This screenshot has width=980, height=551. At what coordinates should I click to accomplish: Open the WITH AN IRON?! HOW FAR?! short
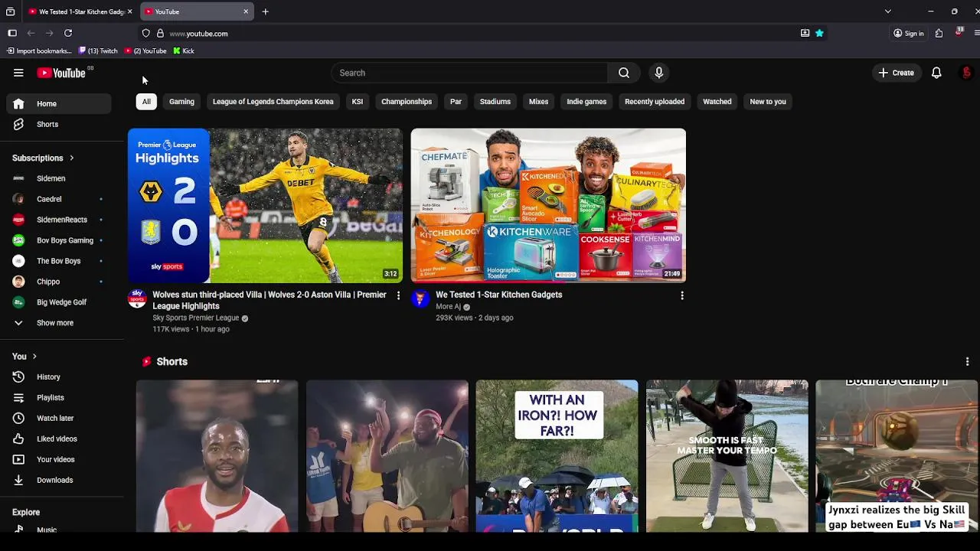click(x=557, y=456)
